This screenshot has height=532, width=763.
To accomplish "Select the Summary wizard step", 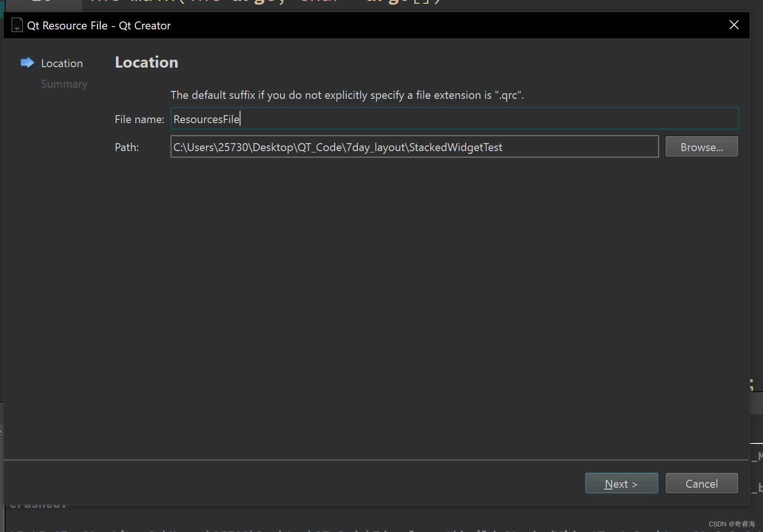I will coord(64,84).
